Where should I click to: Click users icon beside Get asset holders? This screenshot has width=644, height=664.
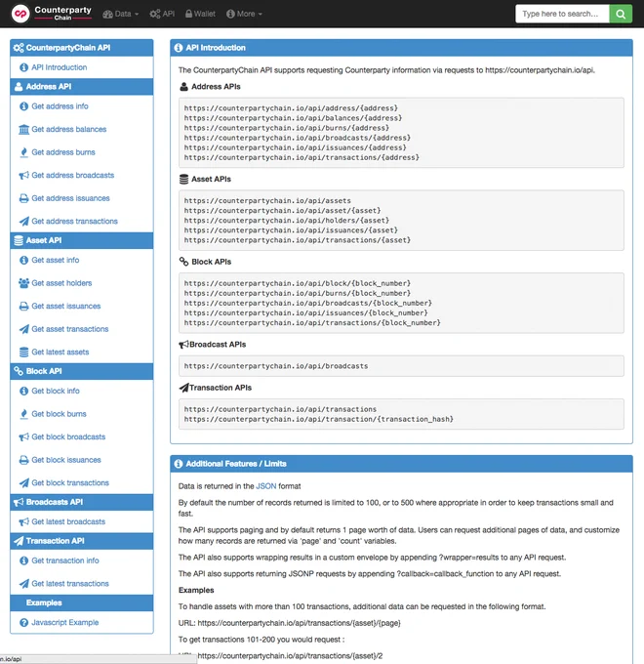pyautogui.click(x=24, y=283)
